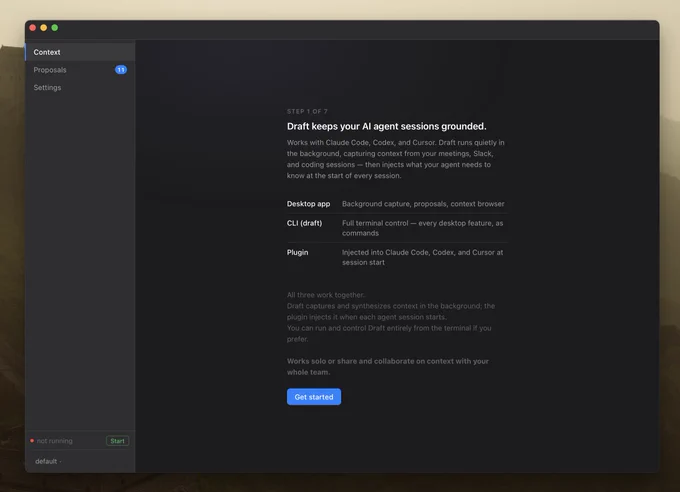680x492 pixels.
Task: Select the 'Plugin' row label
Action: pyautogui.click(x=298, y=253)
